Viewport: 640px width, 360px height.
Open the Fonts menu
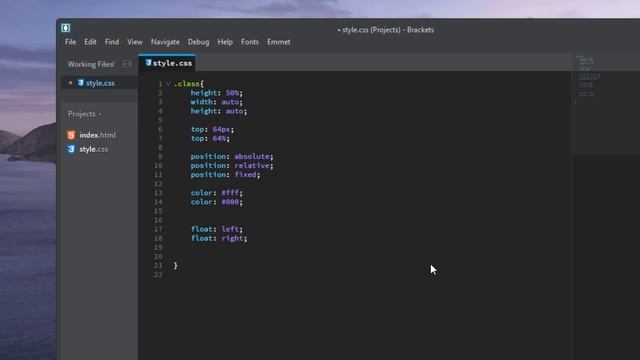coord(250,42)
